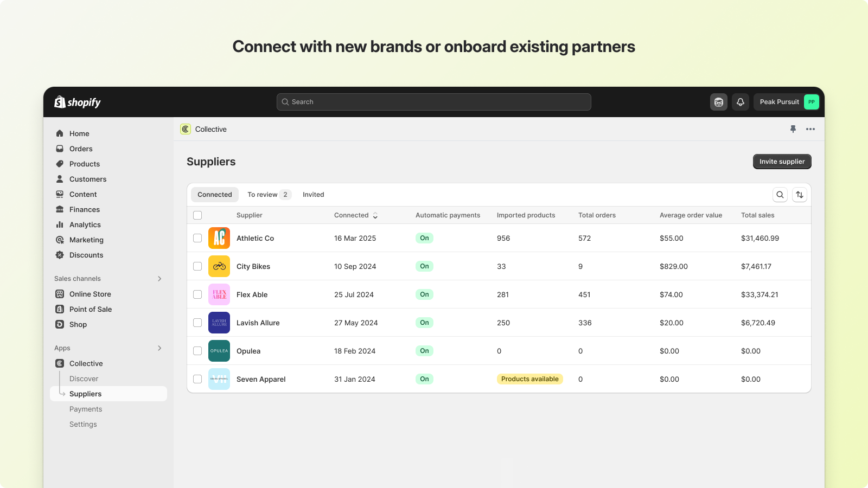
Task: Open the To review tab
Action: [x=269, y=195]
